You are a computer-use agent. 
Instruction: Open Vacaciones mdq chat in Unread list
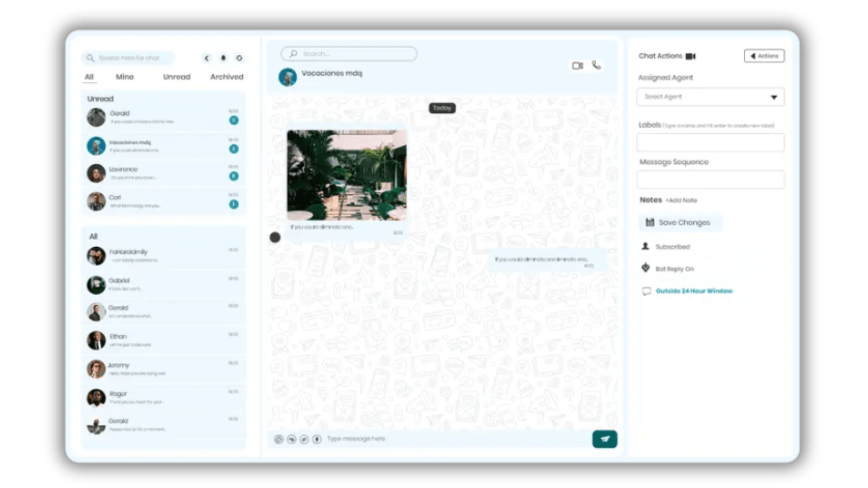pos(163,146)
